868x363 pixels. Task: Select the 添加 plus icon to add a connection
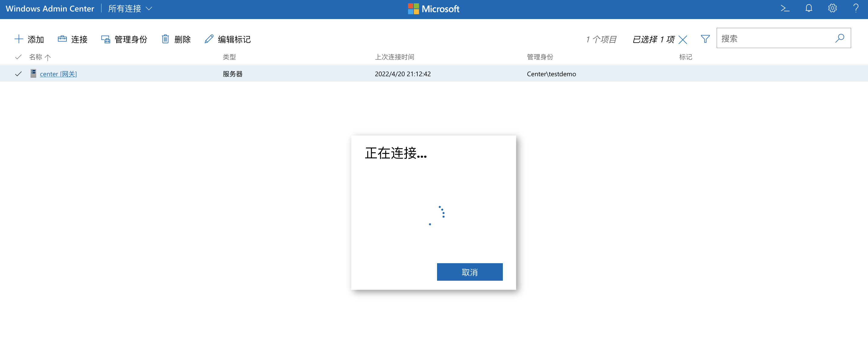(x=19, y=39)
